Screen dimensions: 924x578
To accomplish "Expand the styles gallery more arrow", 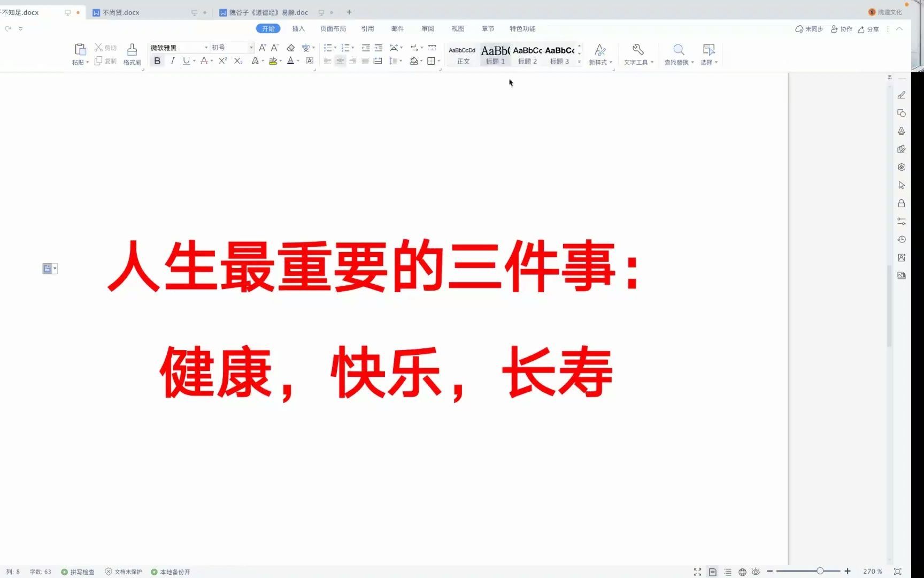I will [x=579, y=62].
